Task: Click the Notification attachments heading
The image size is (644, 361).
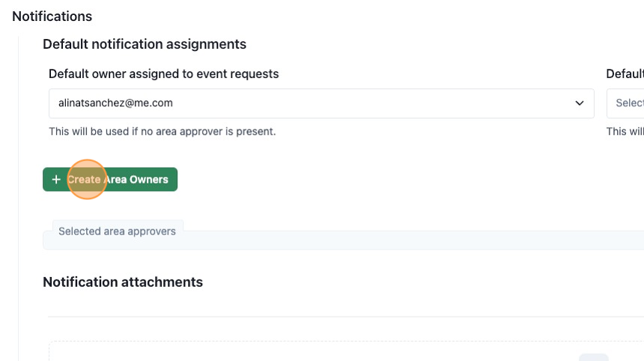Action: pos(123,282)
